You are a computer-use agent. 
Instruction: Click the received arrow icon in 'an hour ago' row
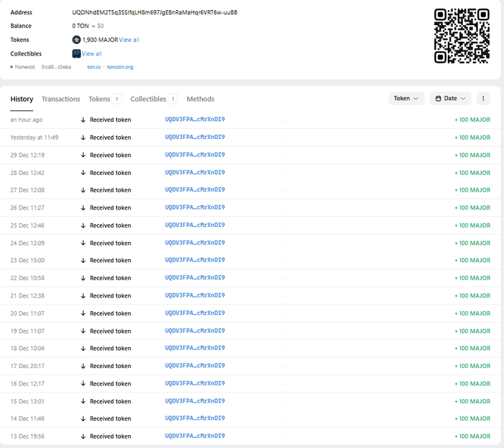tap(83, 120)
